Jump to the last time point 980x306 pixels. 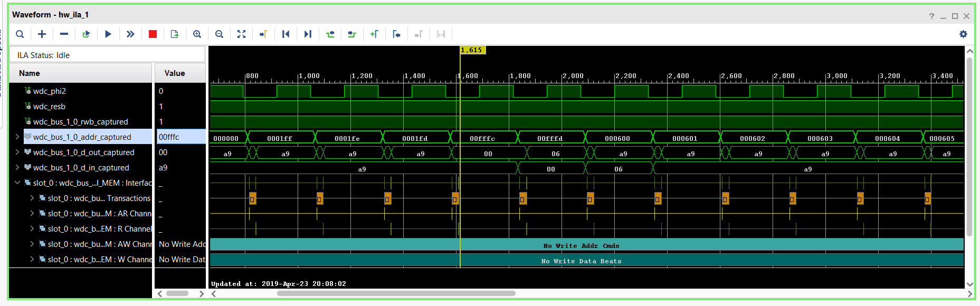[x=308, y=34]
